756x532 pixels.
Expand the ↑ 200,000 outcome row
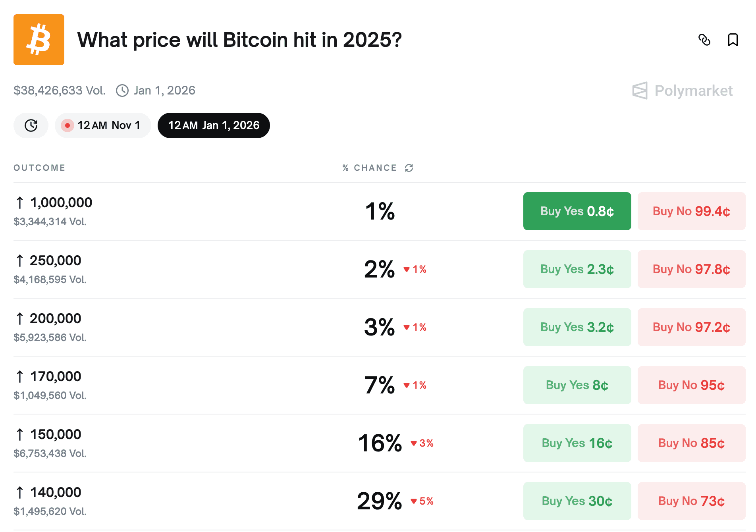pyautogui.click(x=56, y=319)
